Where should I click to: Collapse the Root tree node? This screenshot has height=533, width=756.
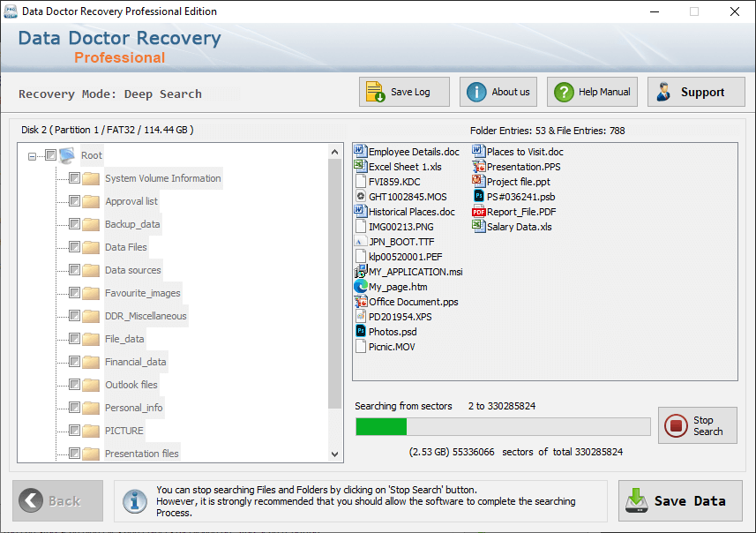pyautogui.click(x=32, y=156)
